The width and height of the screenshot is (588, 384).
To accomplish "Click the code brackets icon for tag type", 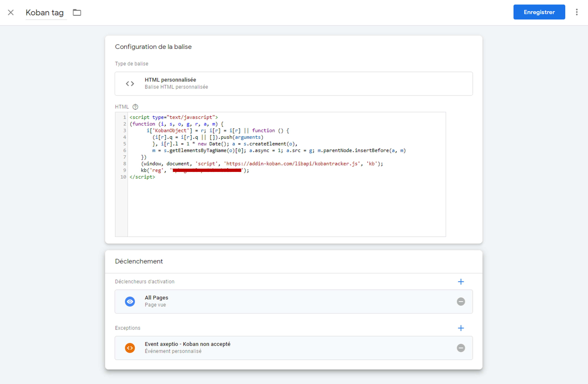I will [x=130, y=84].
